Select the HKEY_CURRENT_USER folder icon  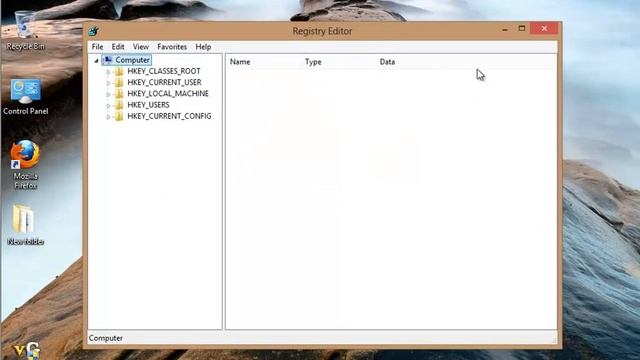point(119,82)
